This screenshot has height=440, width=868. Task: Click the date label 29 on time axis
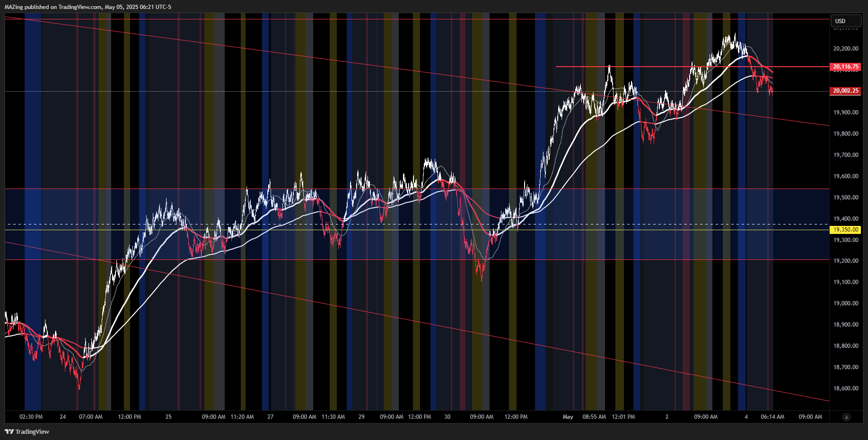tap(361, 417)
